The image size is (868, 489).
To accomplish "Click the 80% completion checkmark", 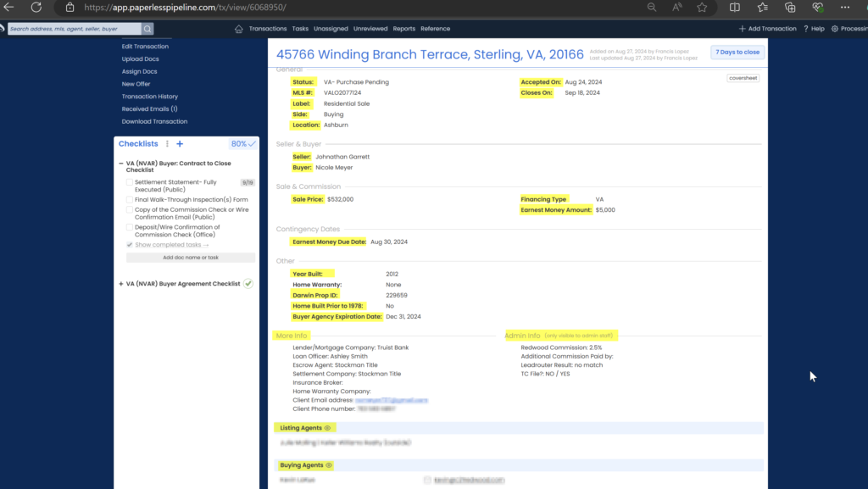I will 252,144.
